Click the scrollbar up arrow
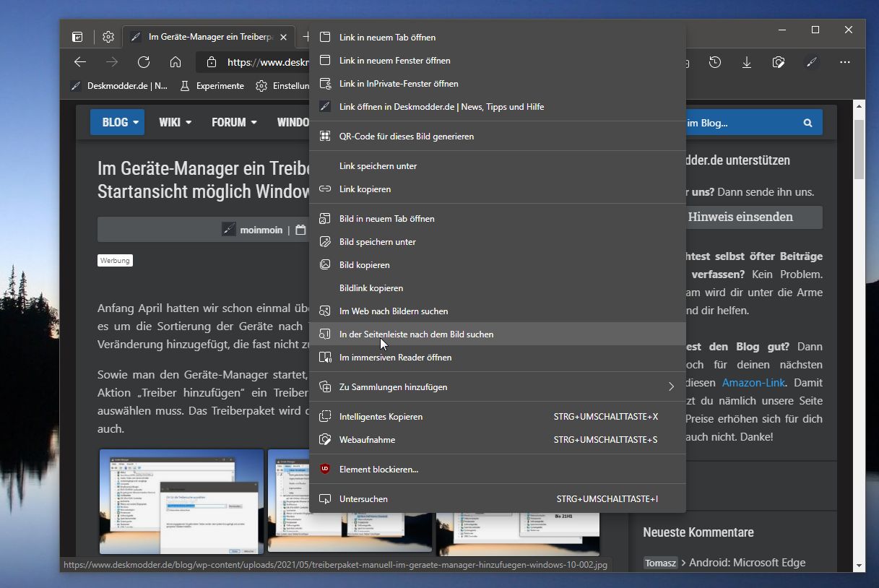This screenshot has width=879, height=588. [x=859, y=106]
